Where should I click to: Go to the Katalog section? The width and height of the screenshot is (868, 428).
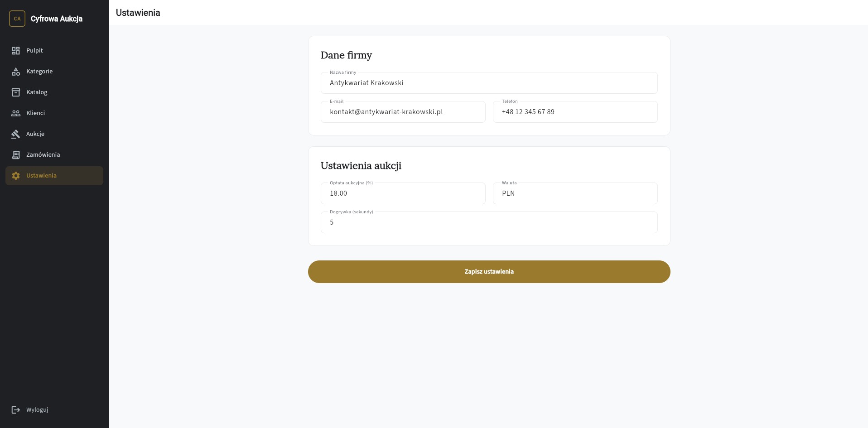[37, 92]
